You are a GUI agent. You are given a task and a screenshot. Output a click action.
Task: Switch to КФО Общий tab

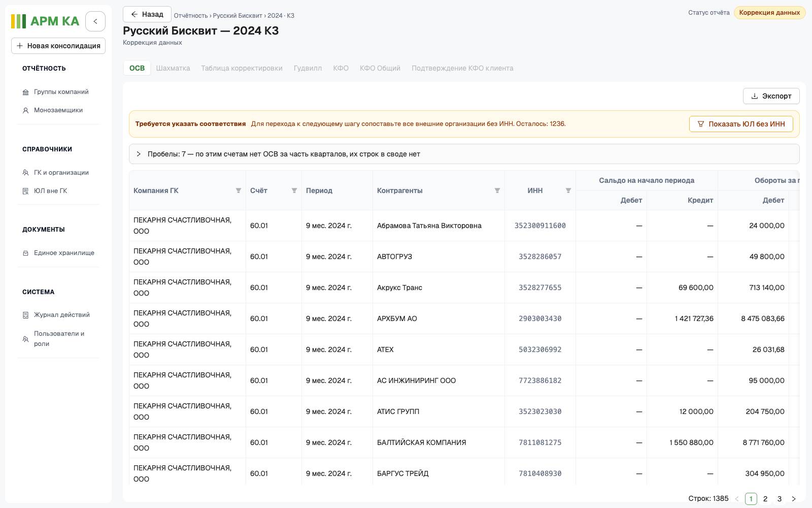380,68
